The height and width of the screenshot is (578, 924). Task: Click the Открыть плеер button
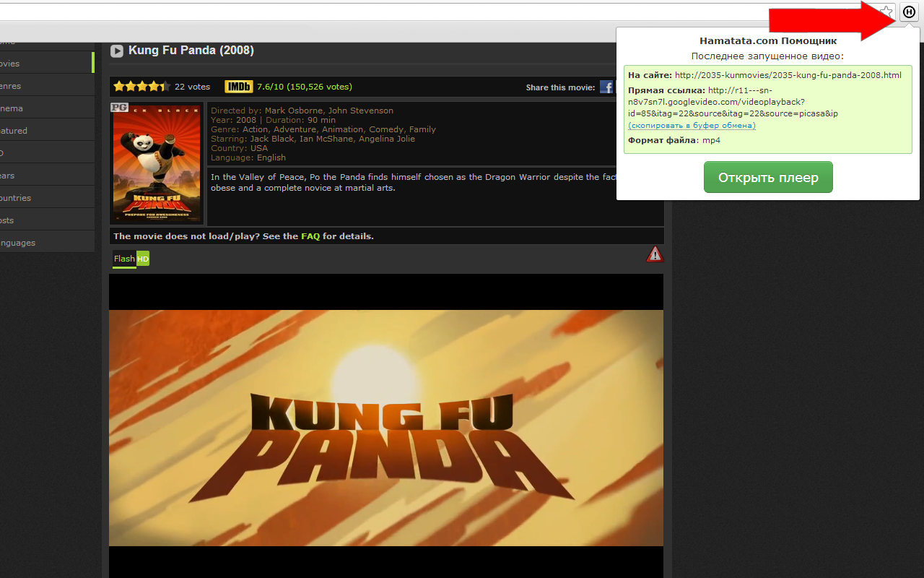point(768,178)
